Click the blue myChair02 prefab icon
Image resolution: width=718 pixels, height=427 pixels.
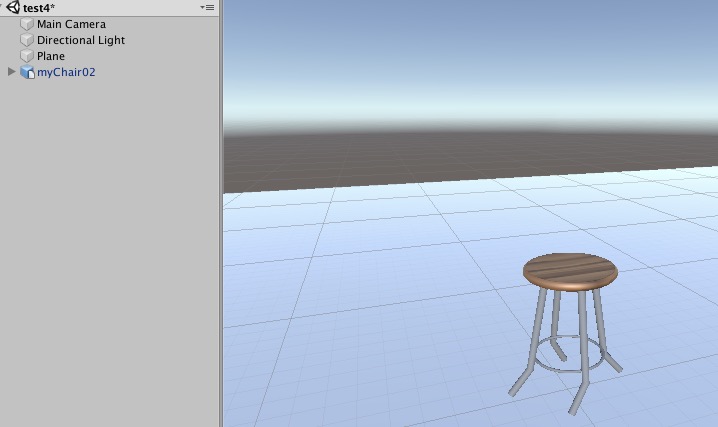(27, 72)
